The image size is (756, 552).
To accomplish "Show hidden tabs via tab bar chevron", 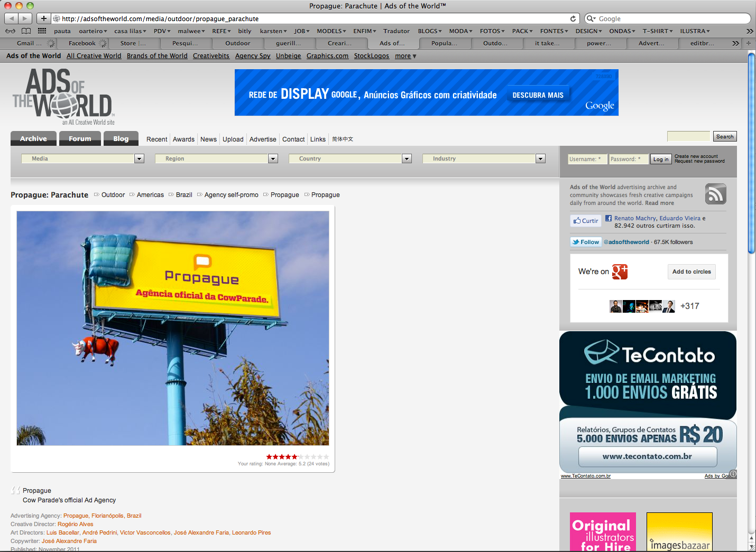I will pyautogui.click(x=735, y=43).
